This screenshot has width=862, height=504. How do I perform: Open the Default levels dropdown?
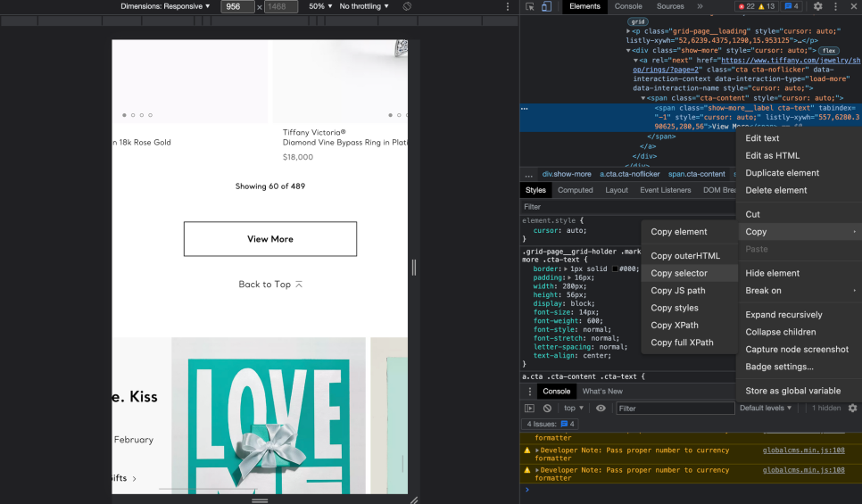[766, 409]
